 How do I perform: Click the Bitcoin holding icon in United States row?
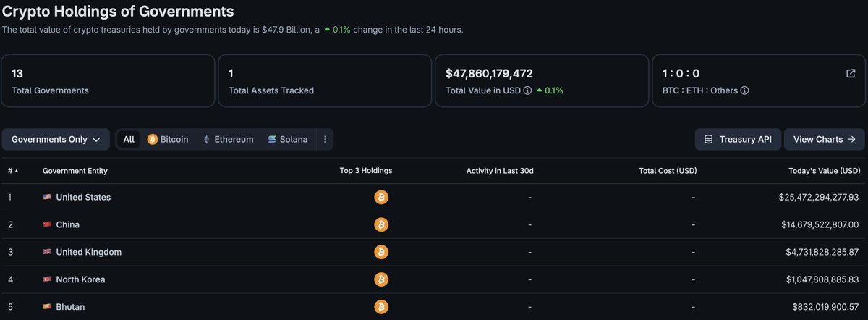[x=381, y=197]
